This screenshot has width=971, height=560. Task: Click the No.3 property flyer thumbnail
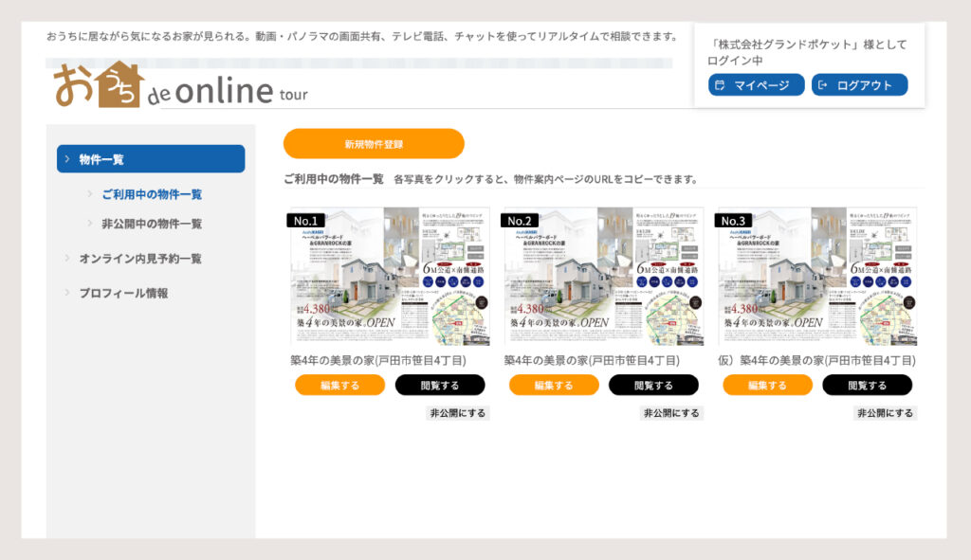tap(817, 277)
